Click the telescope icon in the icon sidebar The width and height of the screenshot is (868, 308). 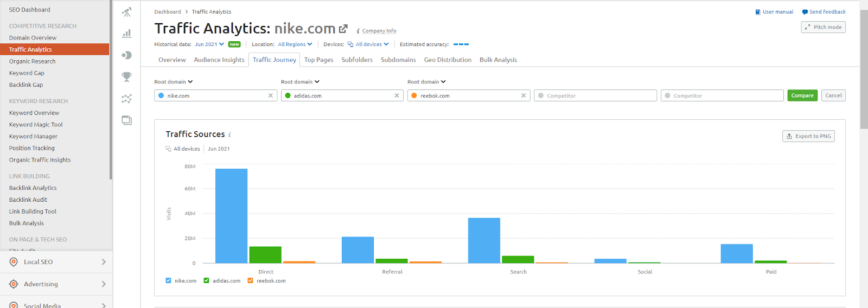pos(126,12)
